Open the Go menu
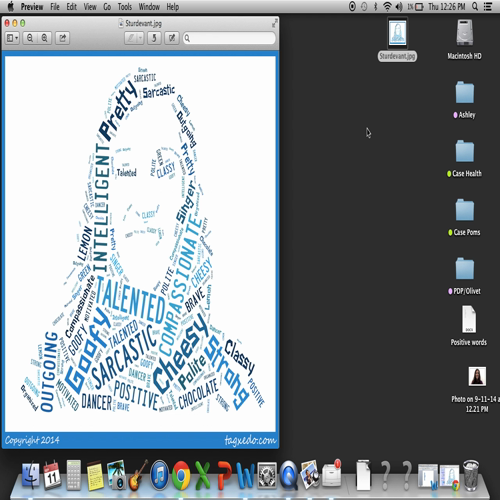The height and width of the screenshot is (500, 500). click(x=107, y=7)
